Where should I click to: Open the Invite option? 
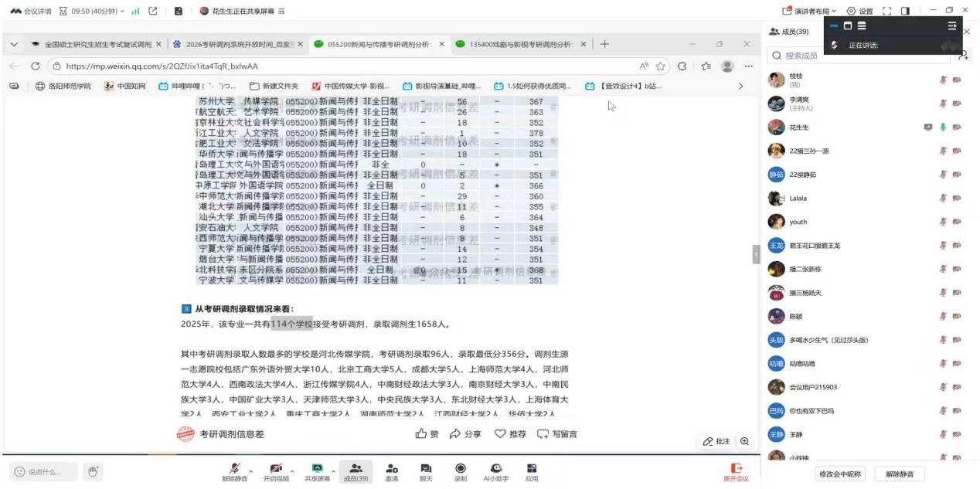(392, 471)
